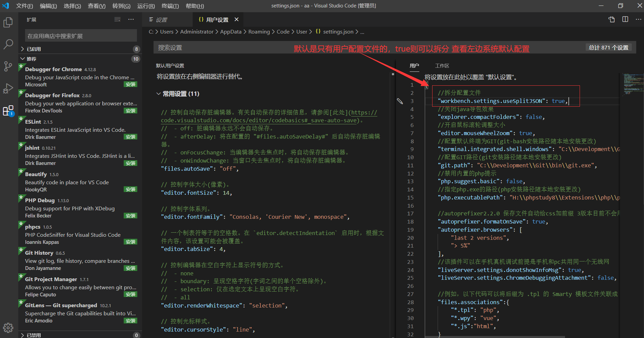Open the Source Control view
Image resolution: width=644 pixels, height=338 pixels.
[8, 66]
